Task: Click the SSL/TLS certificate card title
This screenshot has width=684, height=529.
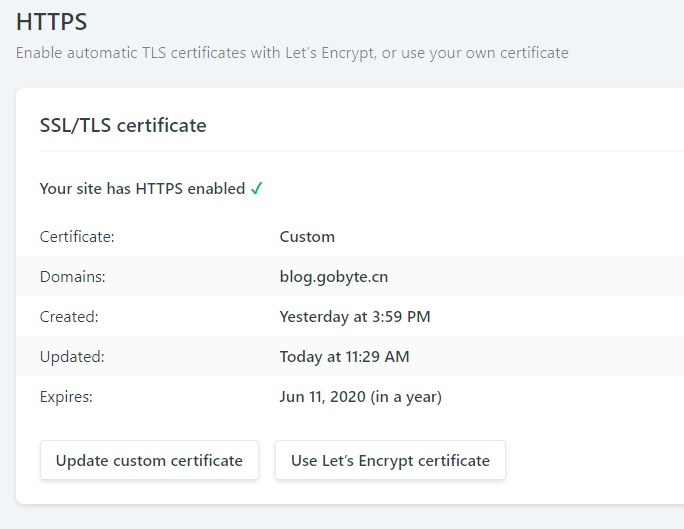Action: 123,125
